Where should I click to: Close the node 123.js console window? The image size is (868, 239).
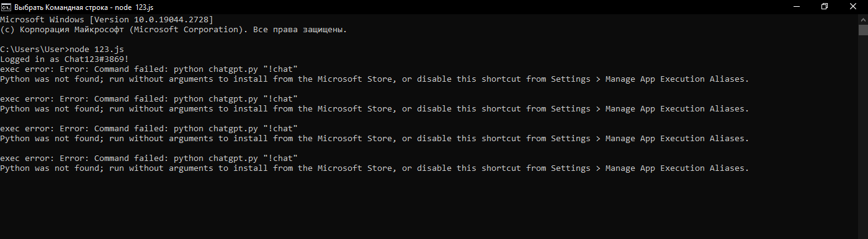click(x=853, y=6)
